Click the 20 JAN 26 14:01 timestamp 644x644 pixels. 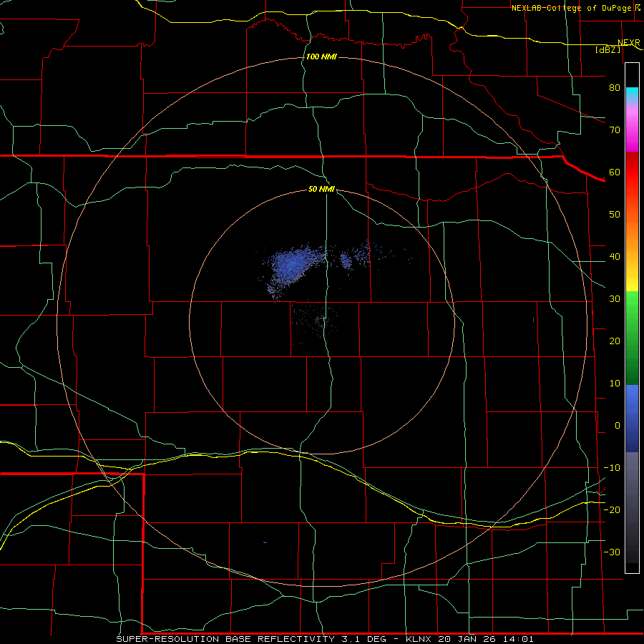(485, 639)
